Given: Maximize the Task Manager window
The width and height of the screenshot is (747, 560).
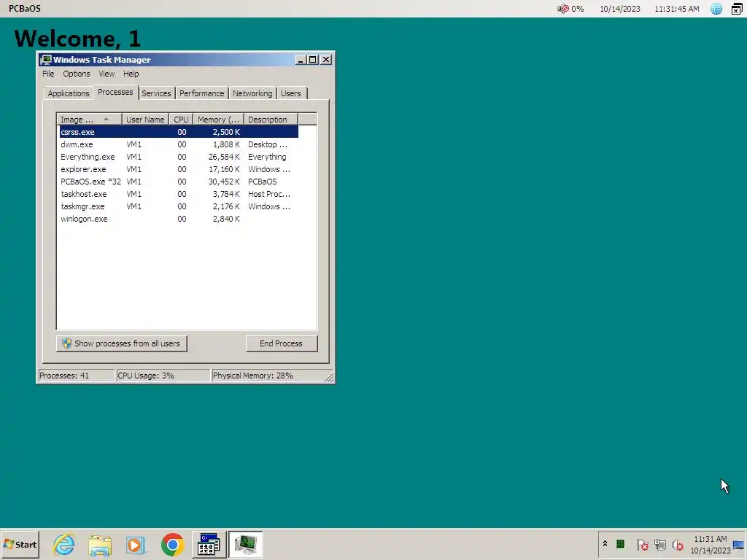Looking at the screenshot, I should [312, 60].
